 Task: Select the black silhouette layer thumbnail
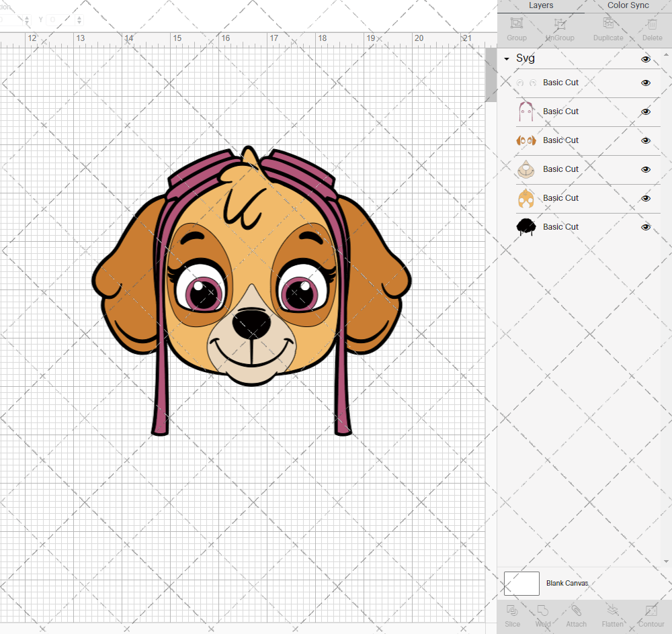[x=526, y=227]
